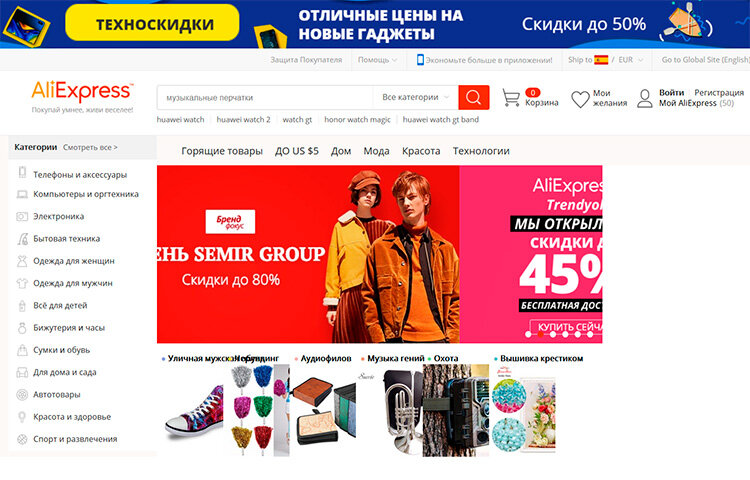This screenshot has height=480, width=750.
Task: Click the wishlist heart icon
Action: [x=580, y=99]
